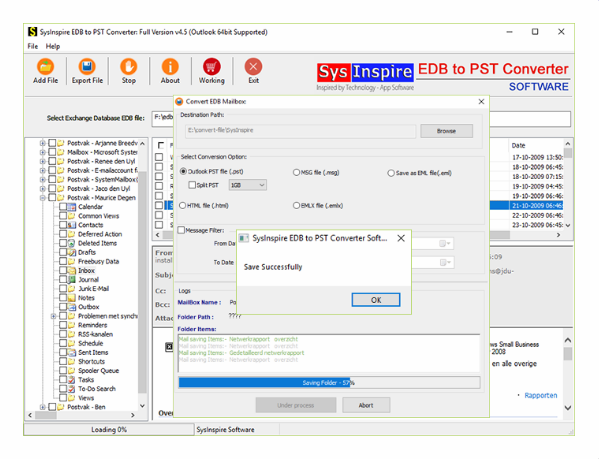Select the Junk E-Mail folder icon
This screenshot has height=459, width=599.
(x=71, y=289)
